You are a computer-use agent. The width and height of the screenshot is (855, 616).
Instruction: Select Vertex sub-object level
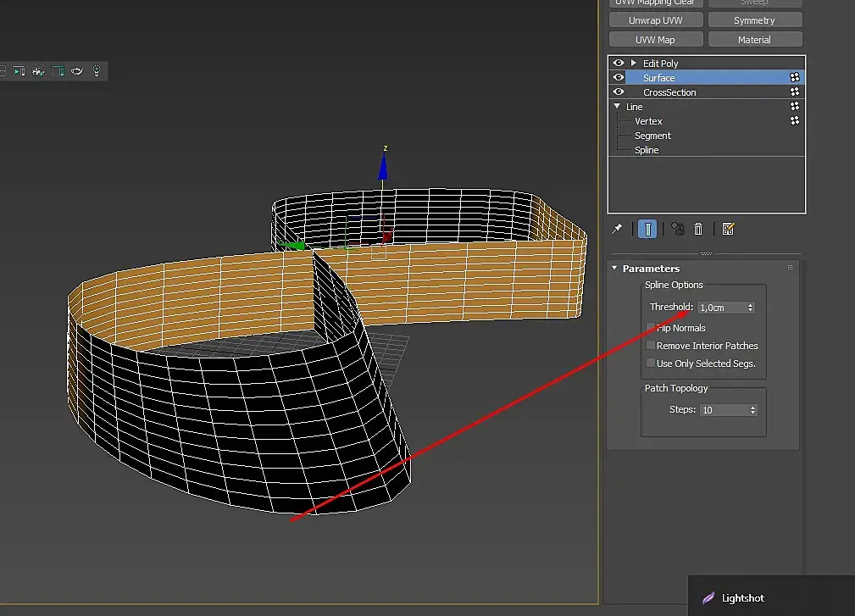pos(648,121)
